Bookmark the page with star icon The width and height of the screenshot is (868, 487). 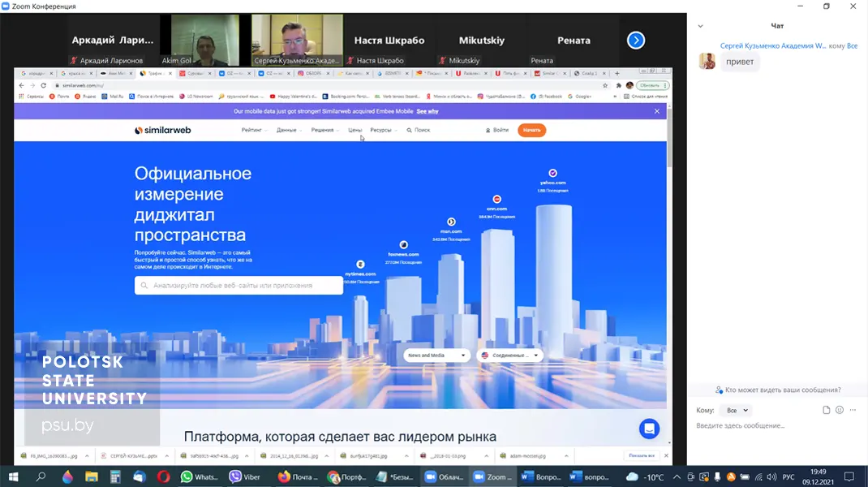point(605,85)
